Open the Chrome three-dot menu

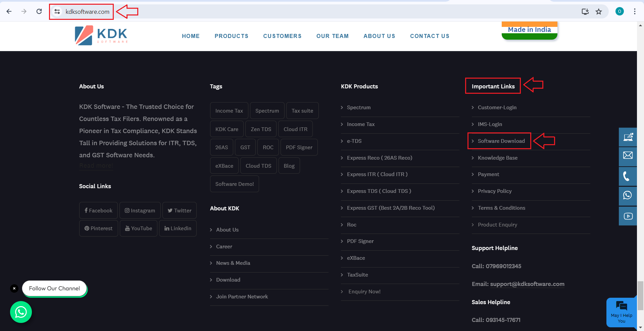pos(635,11)
